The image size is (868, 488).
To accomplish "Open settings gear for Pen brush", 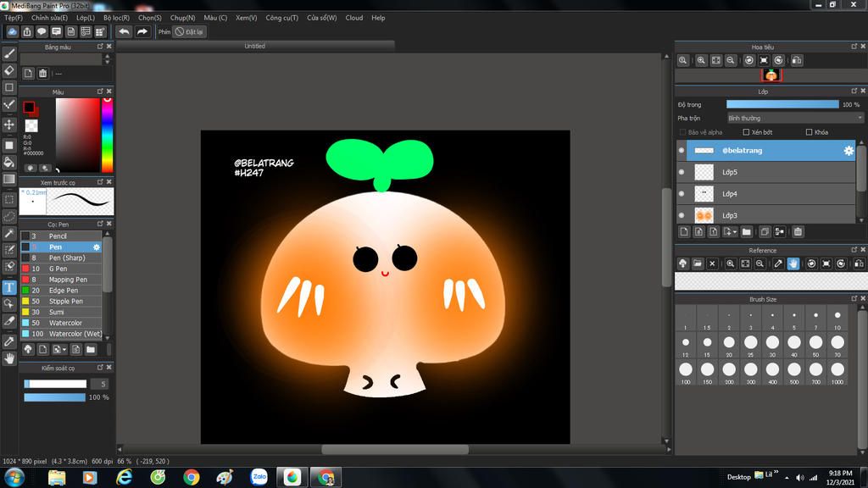I will pyautogui.click(x=97, y=247).
